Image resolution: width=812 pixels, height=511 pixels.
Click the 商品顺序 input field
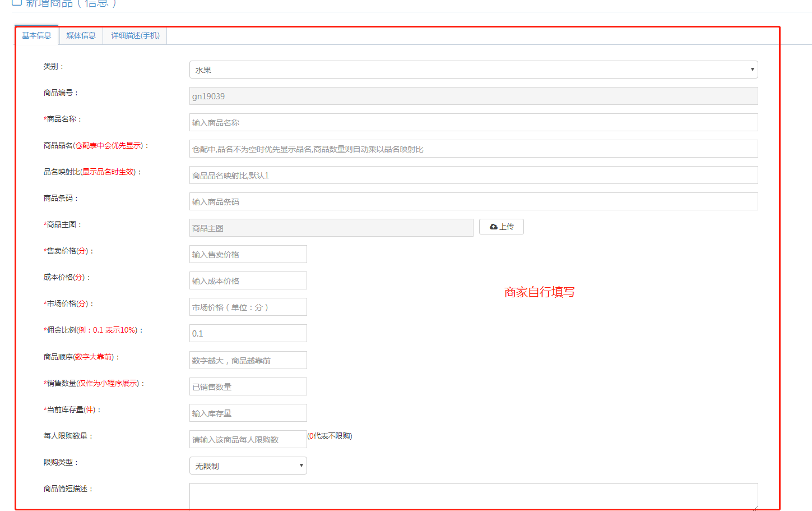tap(248, 360)
